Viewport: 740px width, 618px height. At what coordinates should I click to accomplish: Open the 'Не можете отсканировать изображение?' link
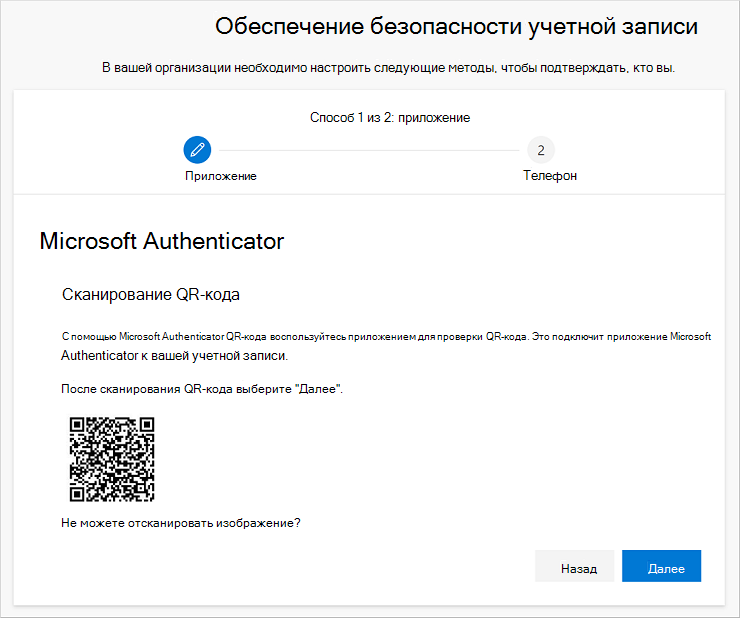[x=181, y=523]
